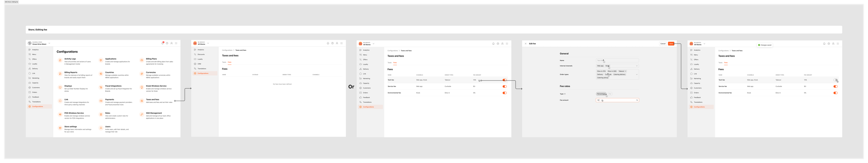Image resolution: width=868 pixels, height=163 pixels.
Task: Select Fees tab on empty Fees screen
Action: pyautogui.click(x=230, y=62)
